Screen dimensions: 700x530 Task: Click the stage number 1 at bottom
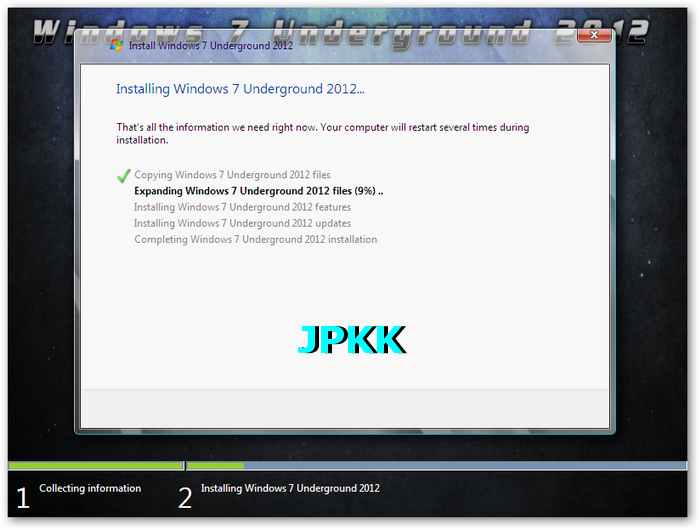23,498
